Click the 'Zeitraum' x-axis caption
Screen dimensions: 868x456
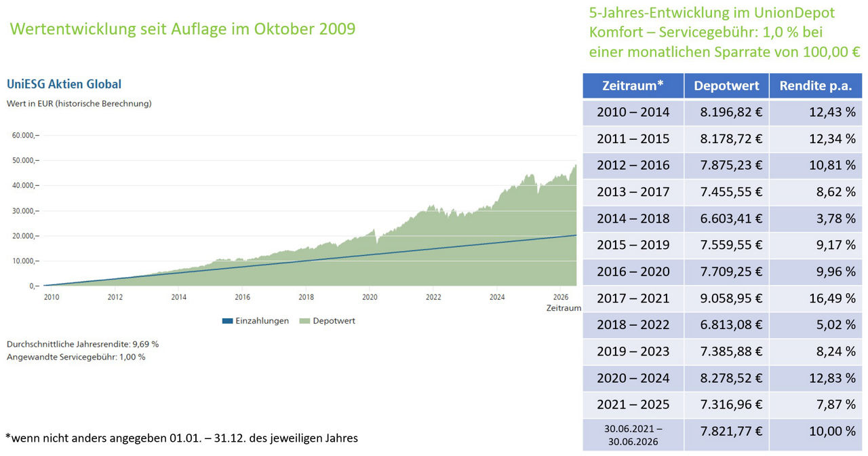[x=564, y=308]
